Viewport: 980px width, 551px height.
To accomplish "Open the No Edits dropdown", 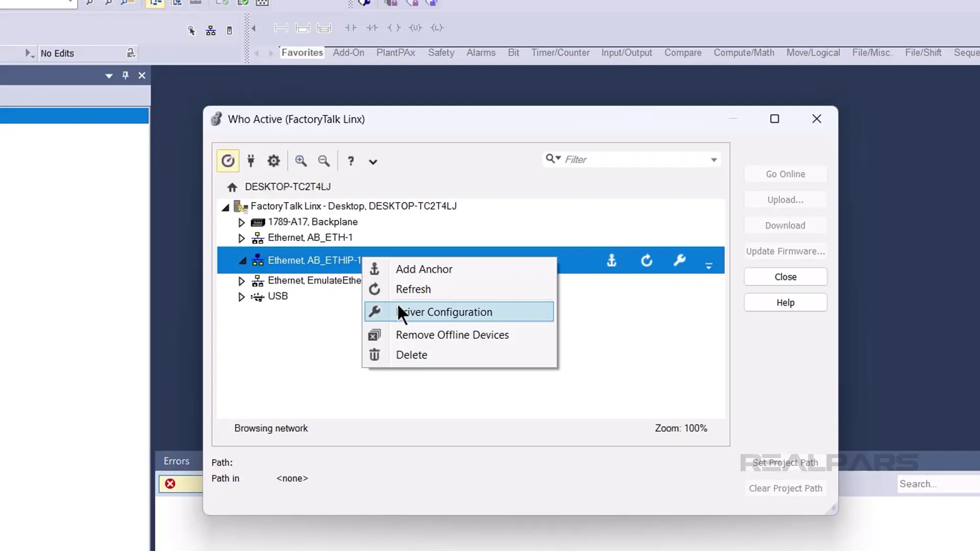I will click(30, 53).
